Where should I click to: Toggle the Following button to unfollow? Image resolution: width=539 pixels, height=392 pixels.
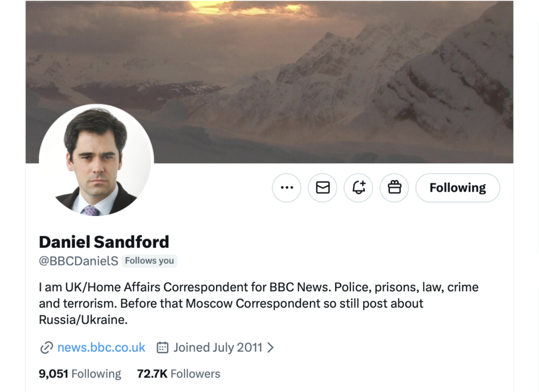[x=458, y=188]
